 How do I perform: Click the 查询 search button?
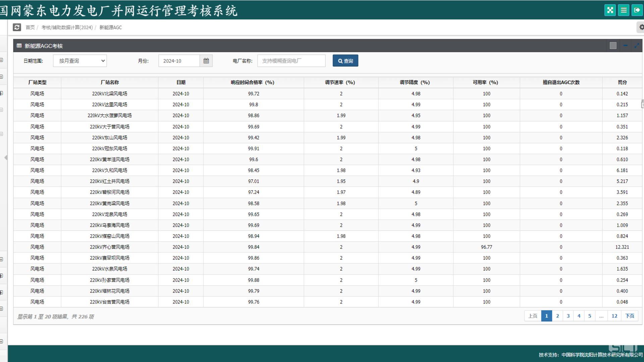pos(345,61)
